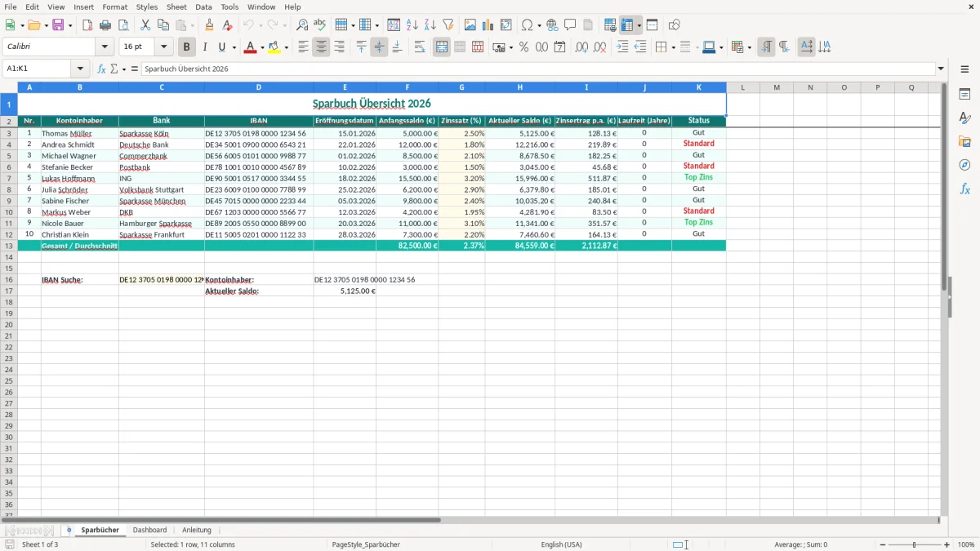Viewport: 980px width, 551px height.
Task: Format selection as percent
Action: point(523,47)
